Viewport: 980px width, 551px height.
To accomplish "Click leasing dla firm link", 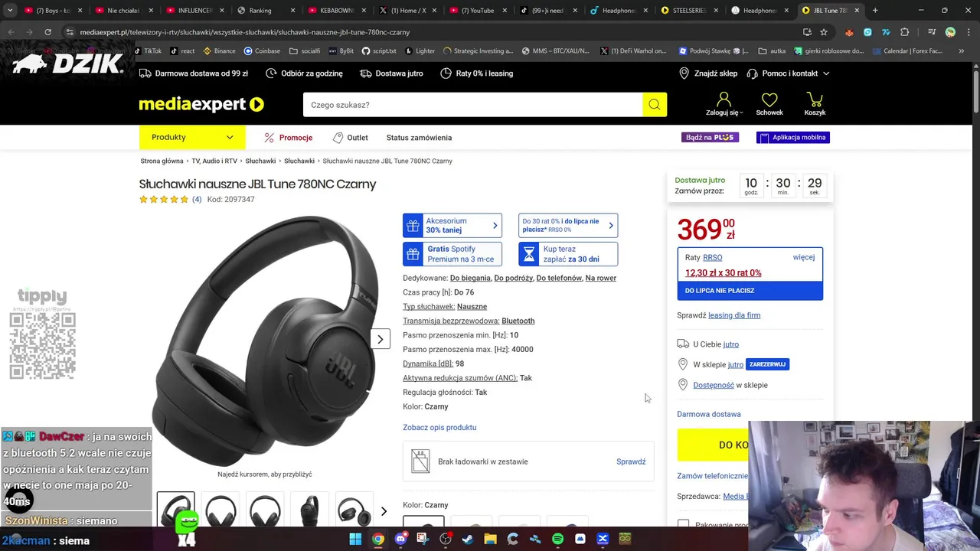I will tap(734, 315).
